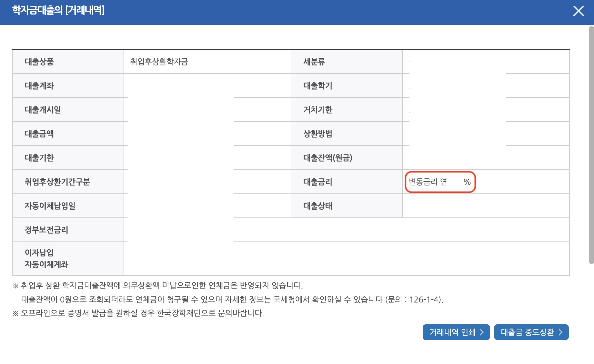The height and width of the screenshot is (364, 594).
Task: Click the 거래내역 인쇄 button
Action: tap(452, 332)
